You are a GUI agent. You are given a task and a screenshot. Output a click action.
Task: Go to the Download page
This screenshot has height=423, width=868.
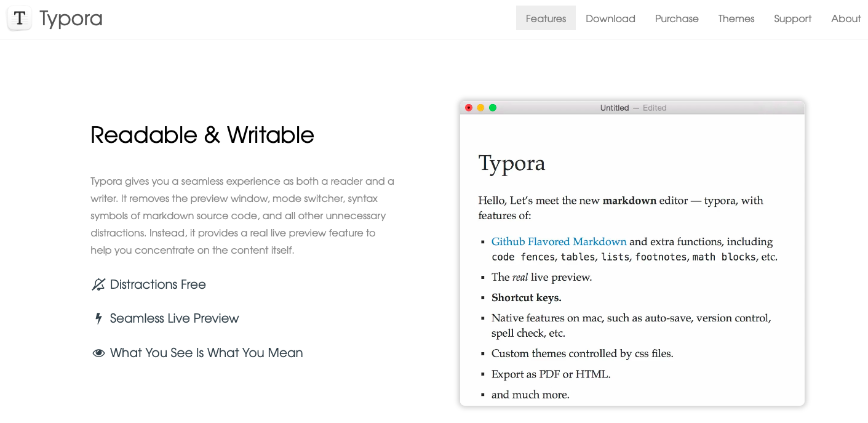coord(610,18)
